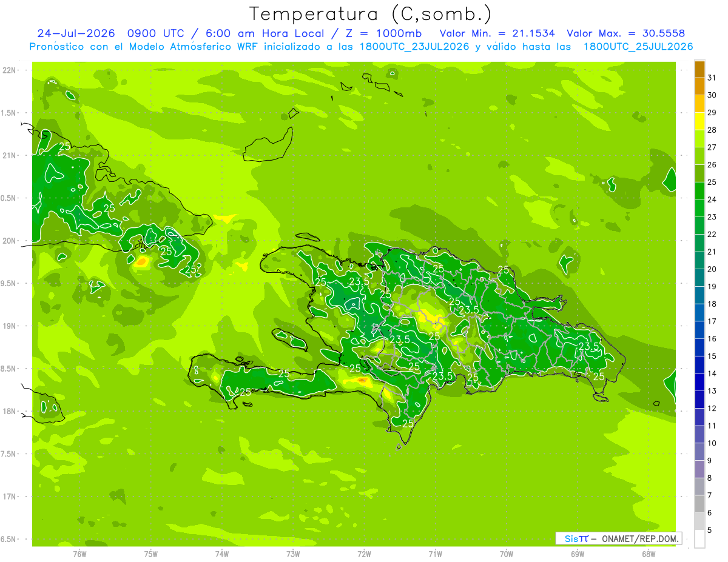The width and height of the screenshot is (728, 562).
Task: Click the "0900 UTC" time label
Action: [x=157, y=33]
